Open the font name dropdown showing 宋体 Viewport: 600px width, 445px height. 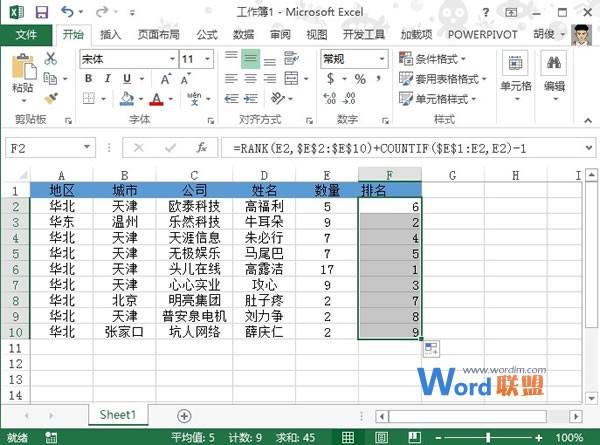pos(125,59)
